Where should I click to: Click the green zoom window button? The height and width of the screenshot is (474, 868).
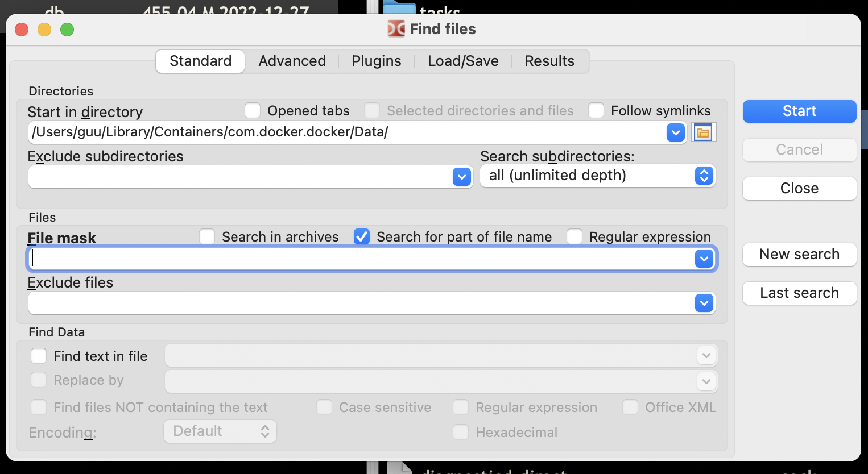[x=67, y=30]
